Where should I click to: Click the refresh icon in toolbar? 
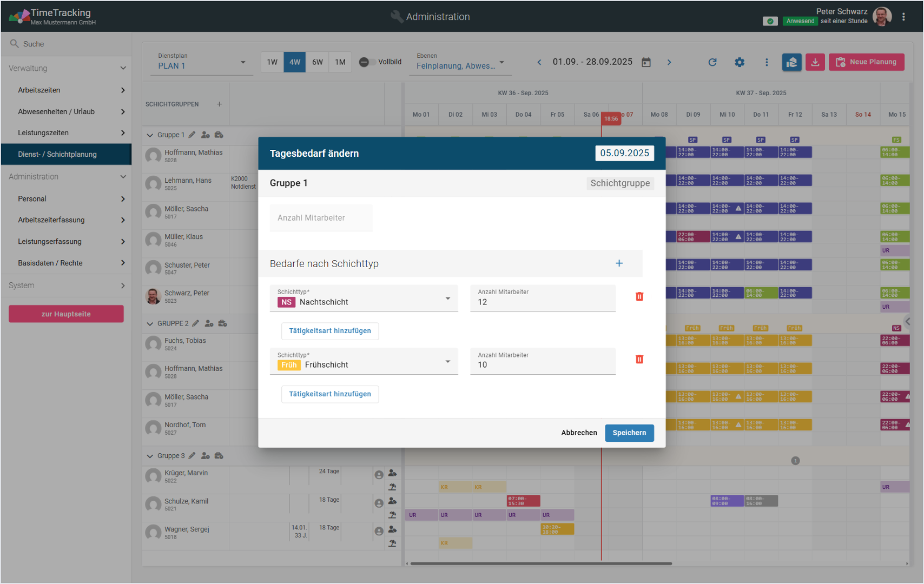[x=712, y=62]
